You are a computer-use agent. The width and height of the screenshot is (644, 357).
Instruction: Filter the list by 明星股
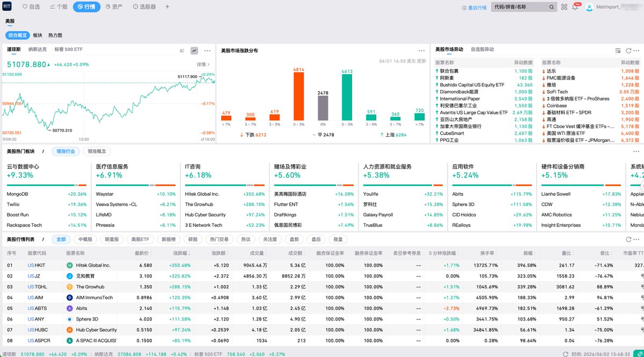tap(112, 239)
